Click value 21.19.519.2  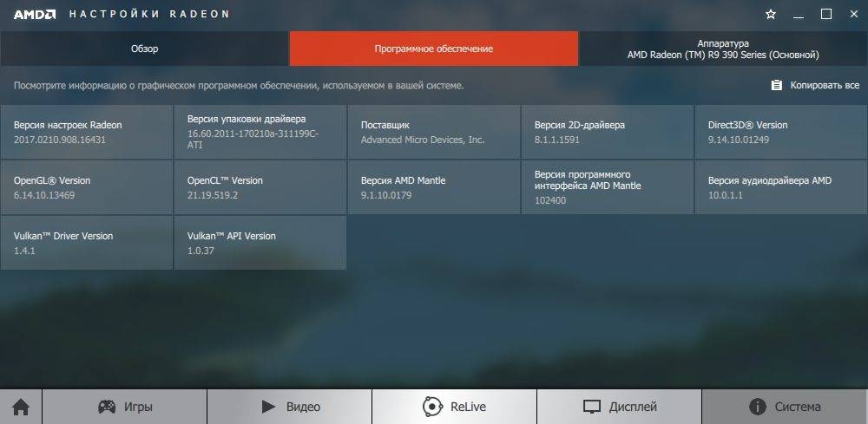213,195
